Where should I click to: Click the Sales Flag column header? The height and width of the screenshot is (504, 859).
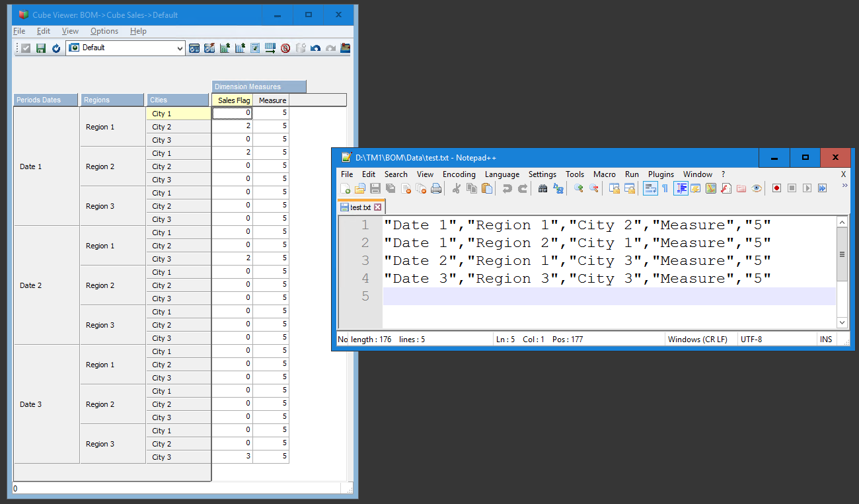[233, 100]
